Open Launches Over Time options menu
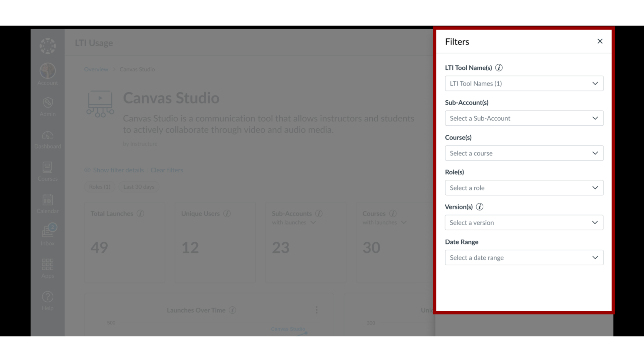Viewport: 644px width, 362px height. [x=317, y=310]
